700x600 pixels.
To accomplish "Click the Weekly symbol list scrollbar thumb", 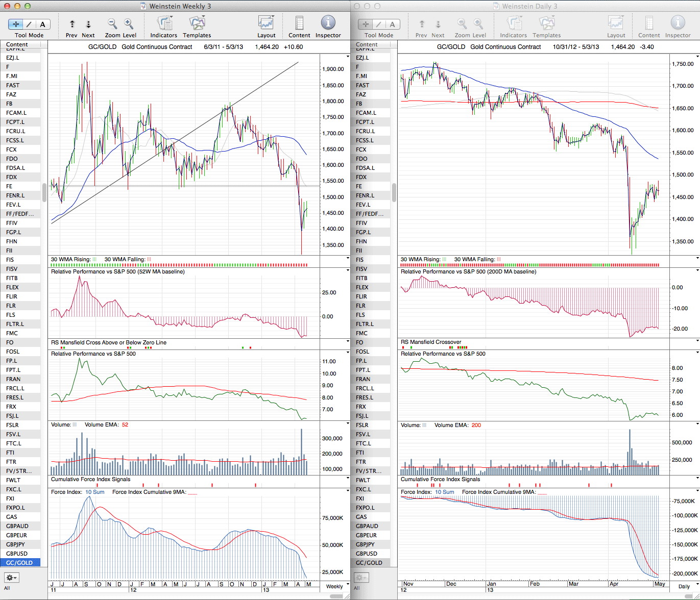I will click(44, 193).
